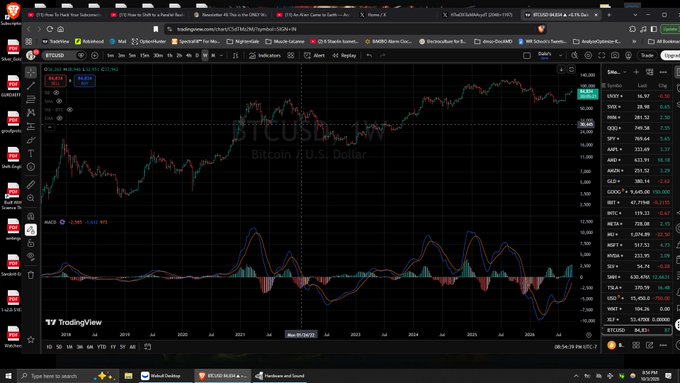Remove drawings with trash icon
680x383 pixels.
pos(31,275)
